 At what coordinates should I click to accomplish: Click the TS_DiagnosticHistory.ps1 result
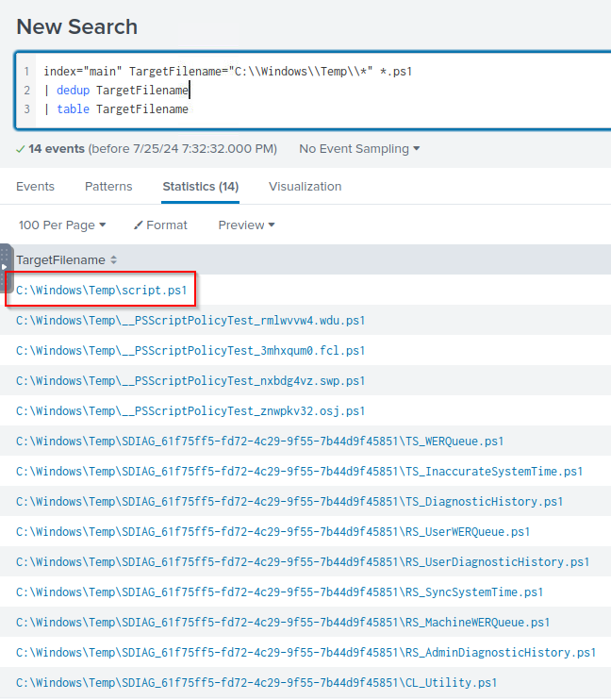(x=289, y=502)
